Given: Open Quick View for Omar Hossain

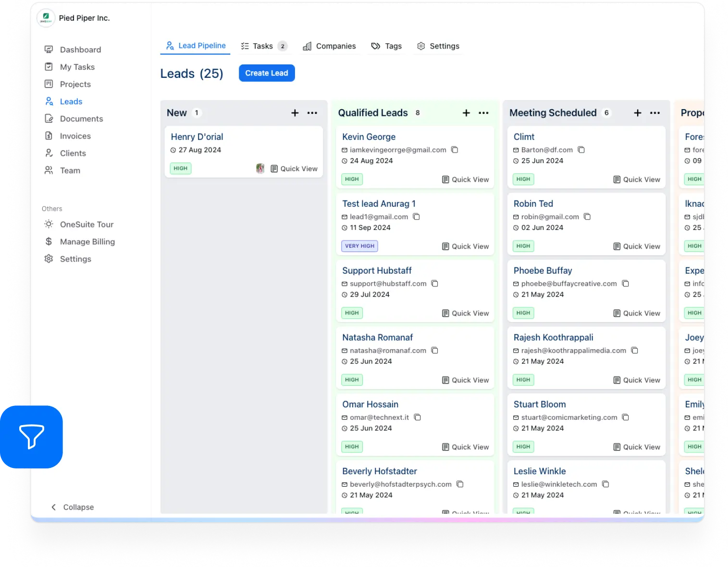Looking at the screenshot, I should (x=465, y=447).
